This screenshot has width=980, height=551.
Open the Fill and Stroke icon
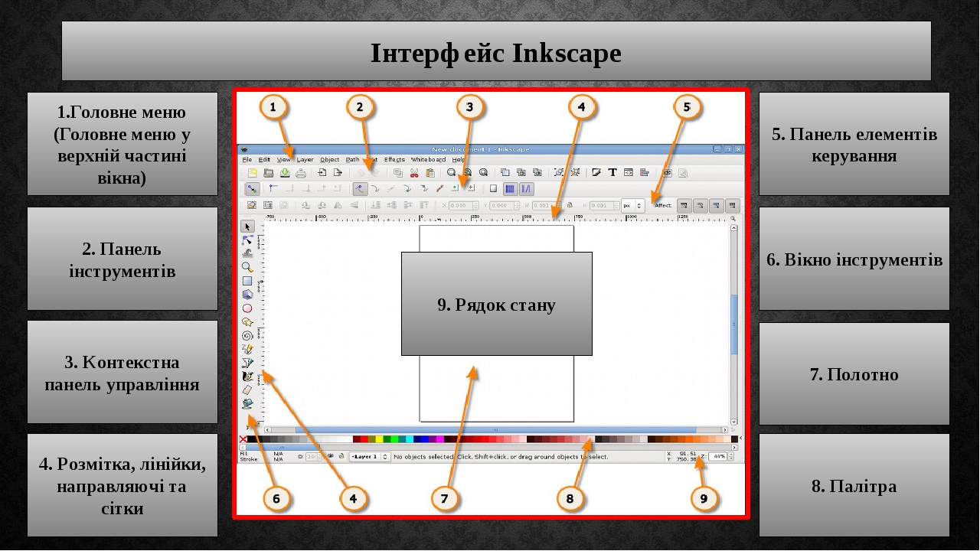[x=596, y=172]
